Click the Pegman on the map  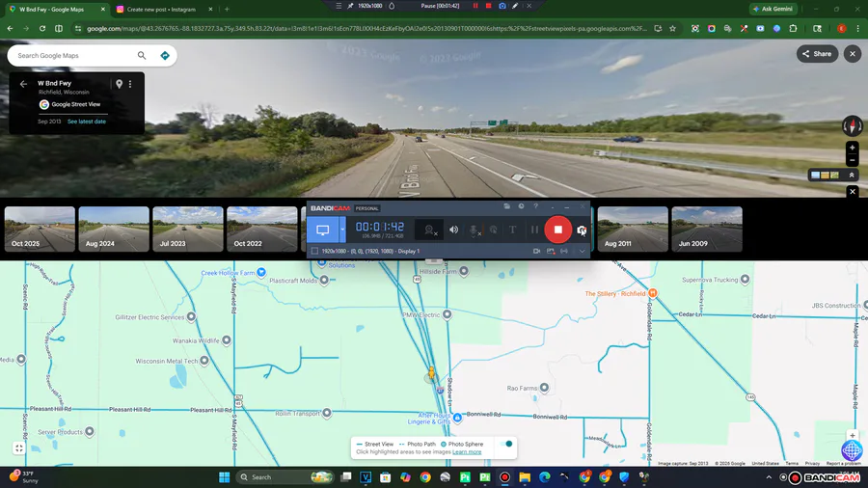(x=431, y=373)
